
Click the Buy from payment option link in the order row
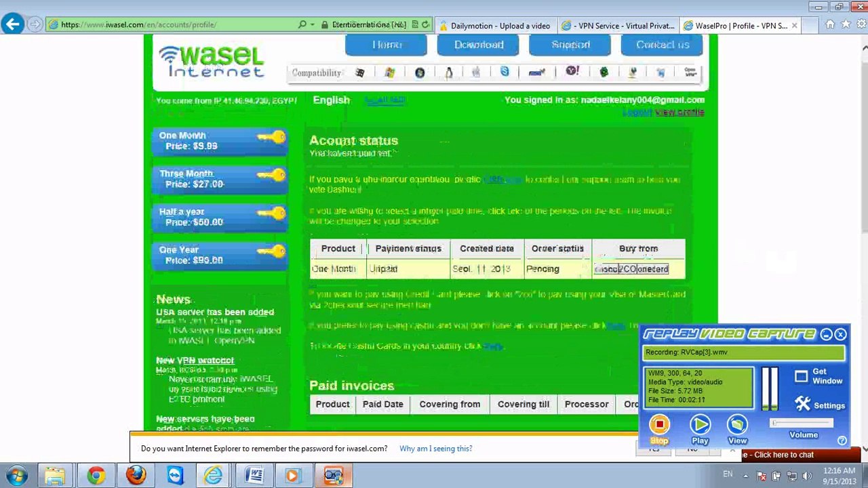click(x=631, y=269)
